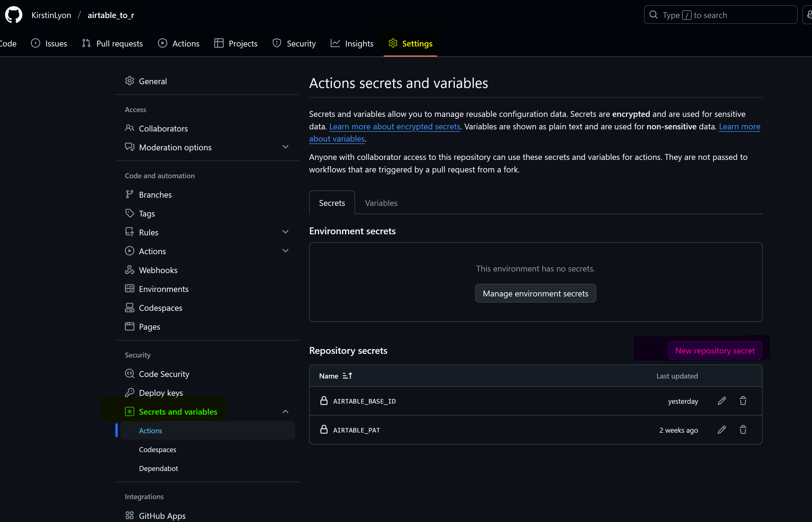Delete the AIRTABLE_BASE_ID secret trash icon
812x522 pixels.
click(x=743, y=401)
